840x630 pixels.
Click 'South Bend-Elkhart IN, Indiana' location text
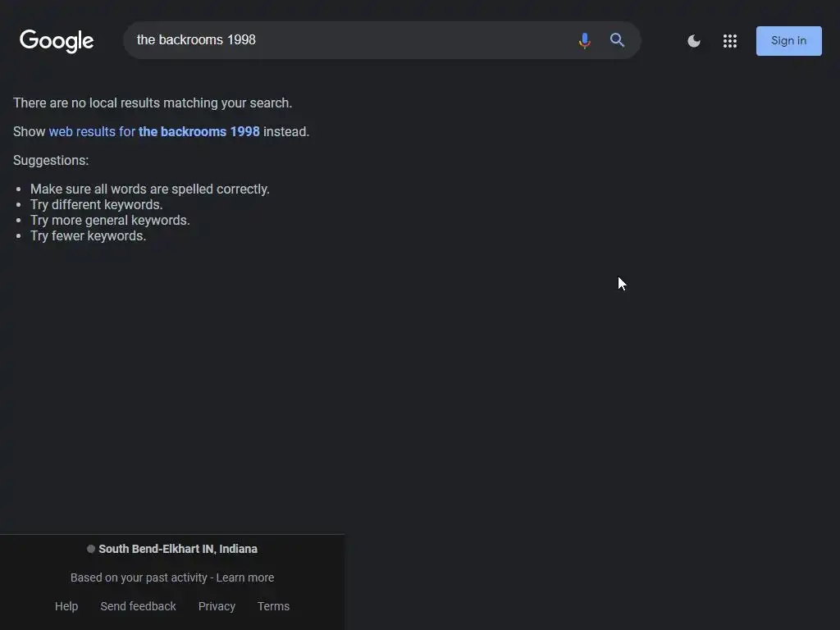178,549
